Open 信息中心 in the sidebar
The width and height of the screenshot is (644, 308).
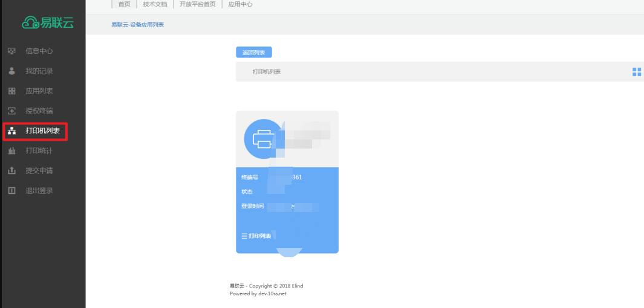coord(39,51)
